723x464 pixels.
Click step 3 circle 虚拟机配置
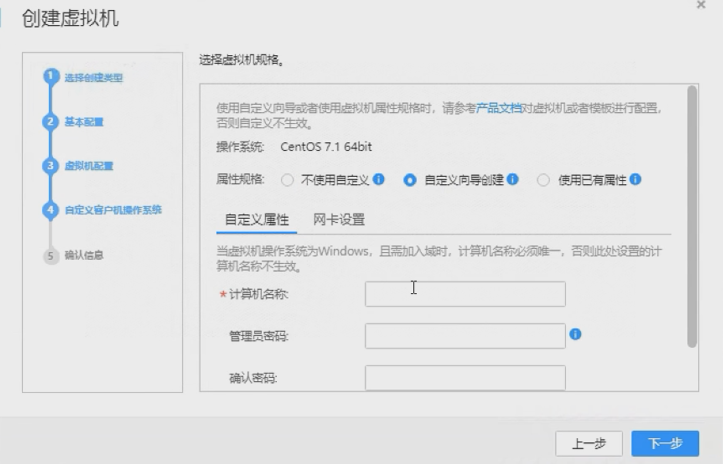pyautogui.click(x=48, y=165)
